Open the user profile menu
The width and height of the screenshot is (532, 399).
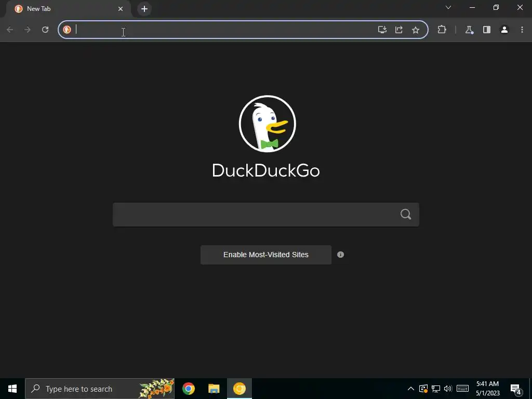(504, 30)
